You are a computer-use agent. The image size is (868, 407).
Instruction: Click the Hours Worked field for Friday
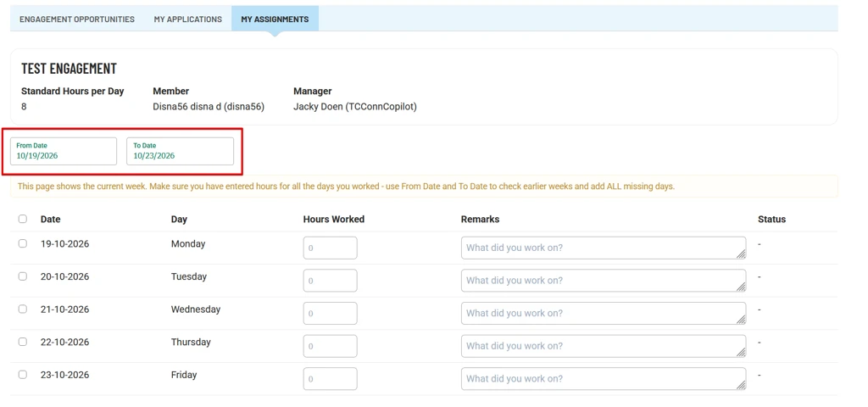click(x=330, y=378)
